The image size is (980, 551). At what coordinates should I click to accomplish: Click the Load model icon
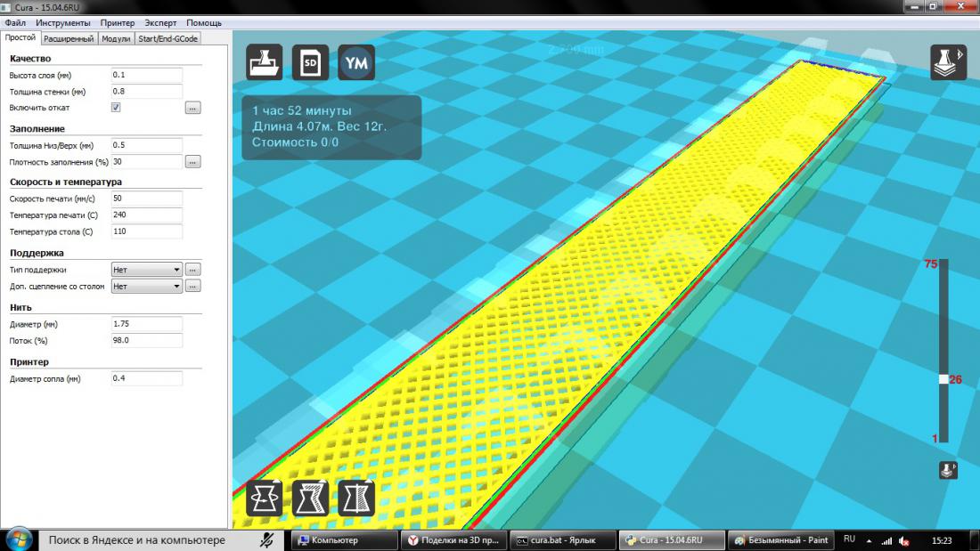point(265,63)
